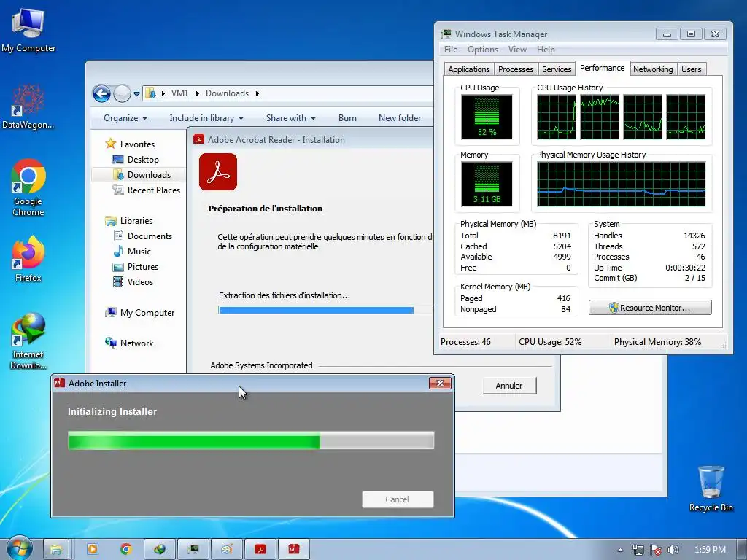Screen dimensions: 747x560
Task: Open Internet Download Manager desktop icon
Action: pyautogui.click(x=28, y=341)
